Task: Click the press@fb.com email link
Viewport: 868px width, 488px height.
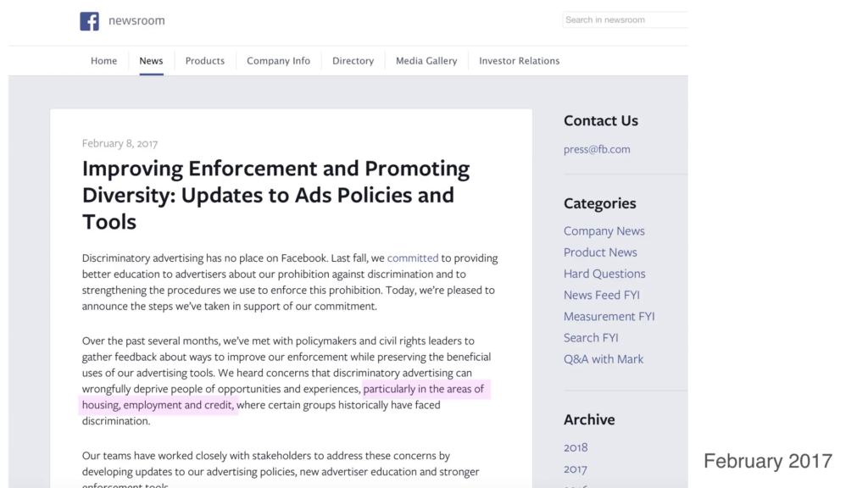Action: (597, 149)
